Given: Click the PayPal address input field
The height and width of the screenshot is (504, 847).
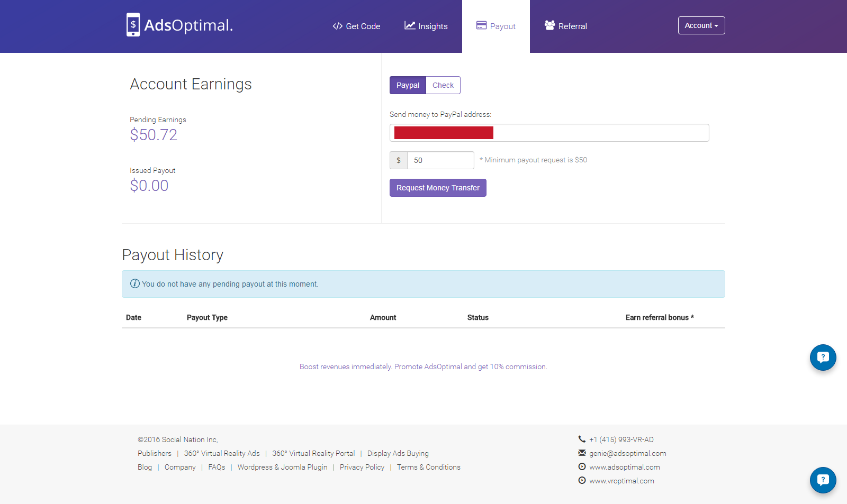Looking at the screenshot, I should (x=549, y=133).
